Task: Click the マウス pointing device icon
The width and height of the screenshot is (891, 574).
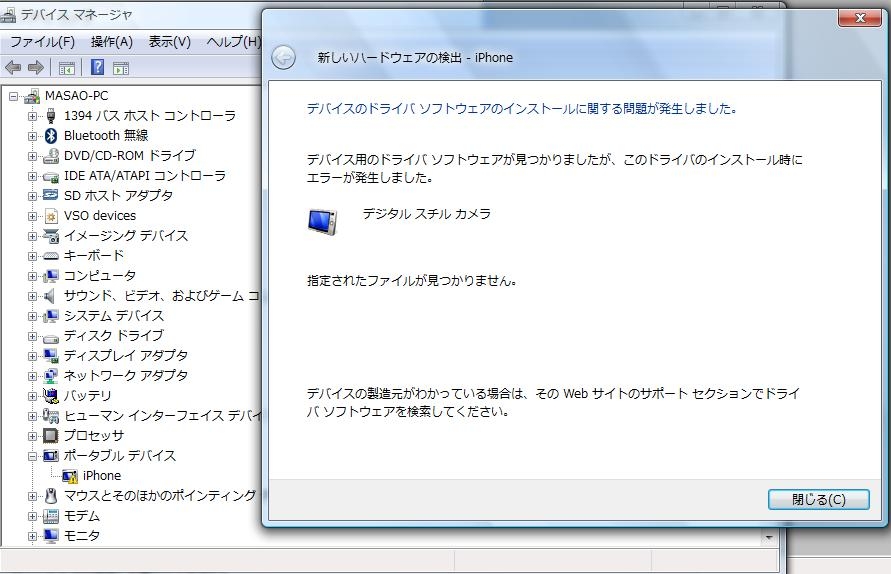Action: [51, 496]
